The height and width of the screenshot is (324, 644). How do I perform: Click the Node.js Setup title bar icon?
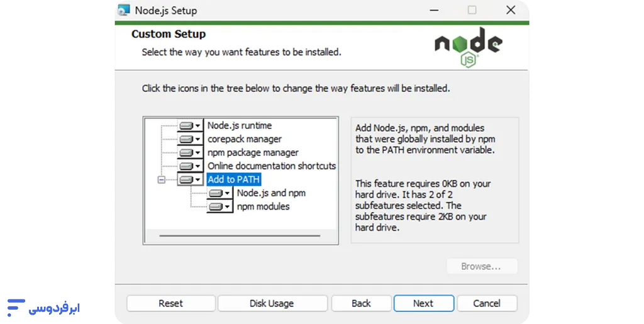pos(124,10)
